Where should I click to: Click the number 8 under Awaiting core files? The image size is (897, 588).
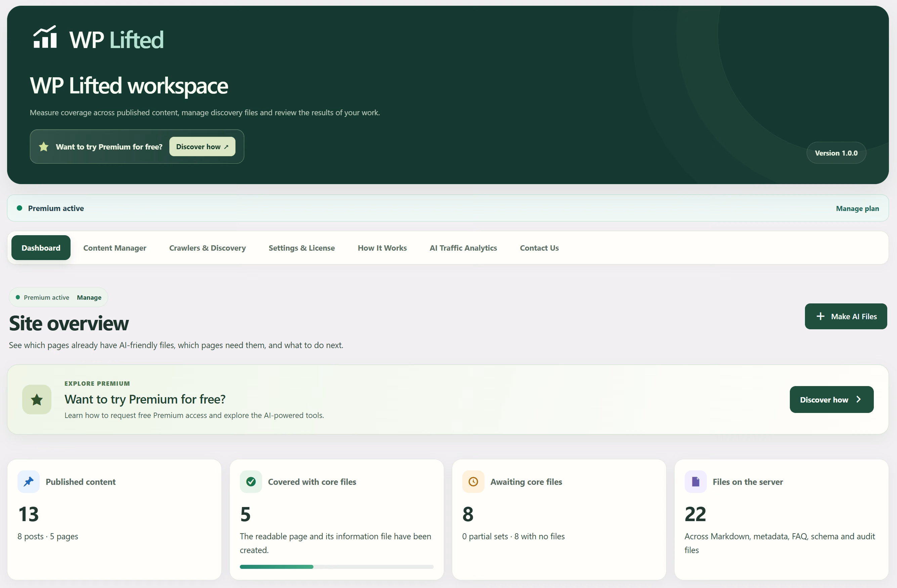coord(468,514)
